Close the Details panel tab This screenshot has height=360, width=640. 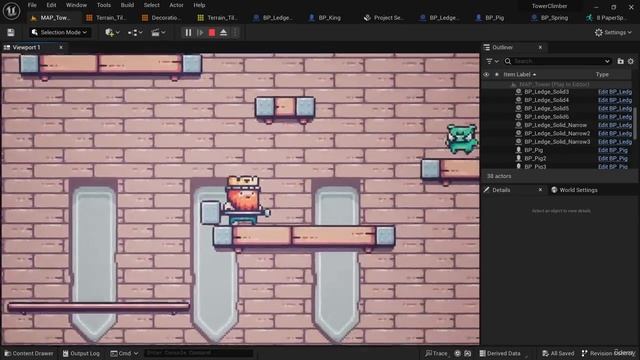[540, 190]
